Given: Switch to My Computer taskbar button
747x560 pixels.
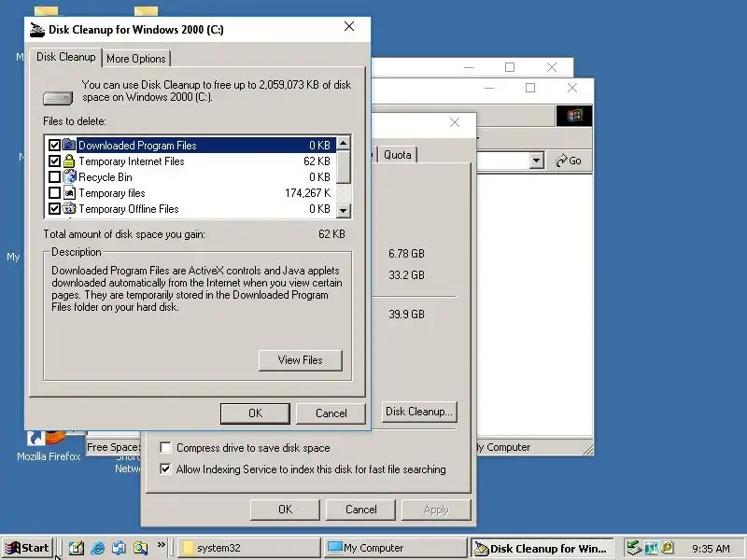Looking at the screenshot, I should pos(395,548).
